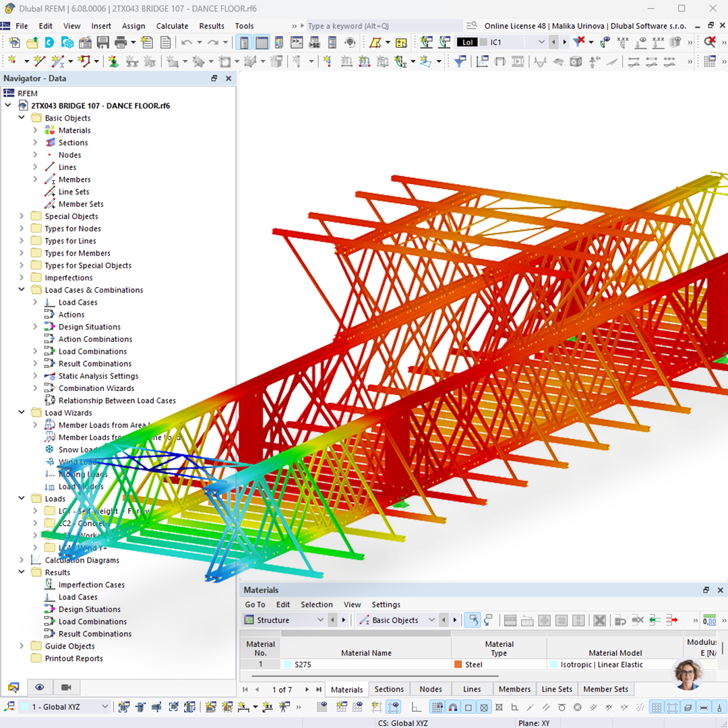Open the Results menu
The height and width of the screenshot is (728, 728).
pyautogui.click(x=212, y=26)
